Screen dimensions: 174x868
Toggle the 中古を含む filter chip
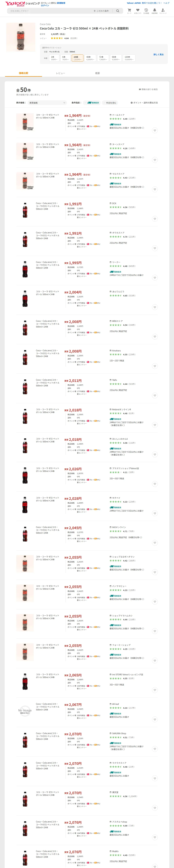(111, 103)
